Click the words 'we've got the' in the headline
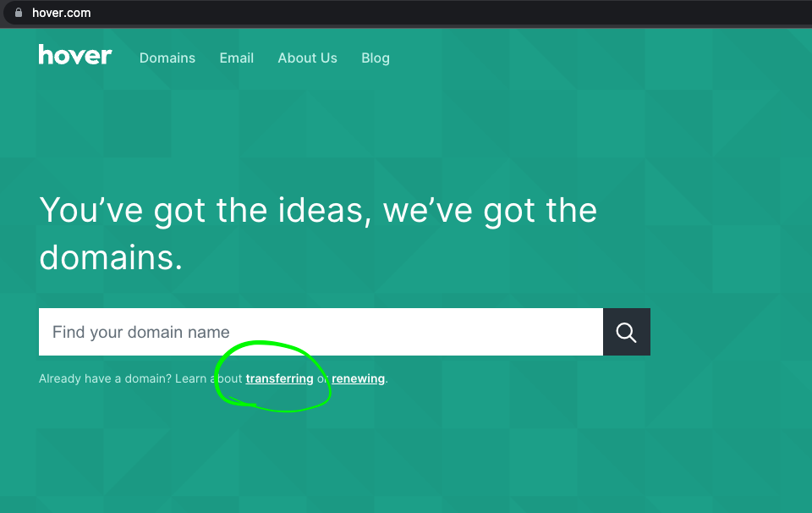 pos(491,210)
